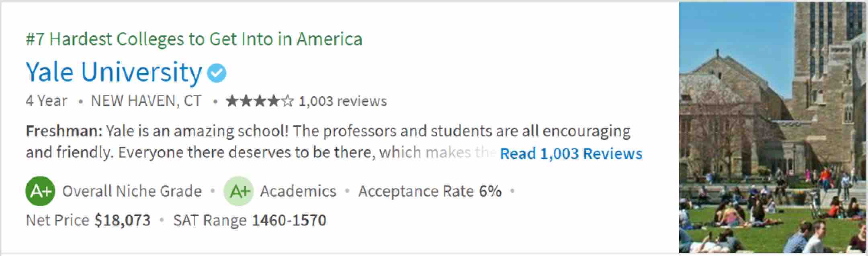Click the "Yale is an amazing school!" review text
The width and height of the screenshot is (868, 256).
point(198,131)
